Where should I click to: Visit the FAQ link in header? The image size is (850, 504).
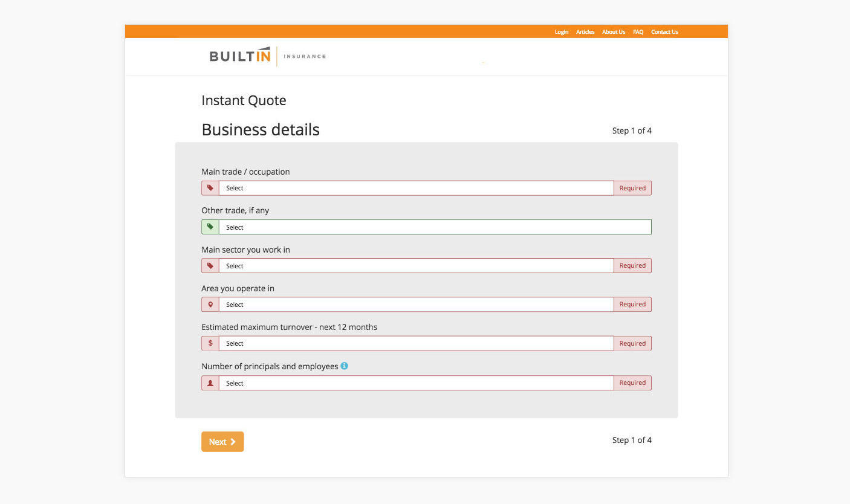638,32
